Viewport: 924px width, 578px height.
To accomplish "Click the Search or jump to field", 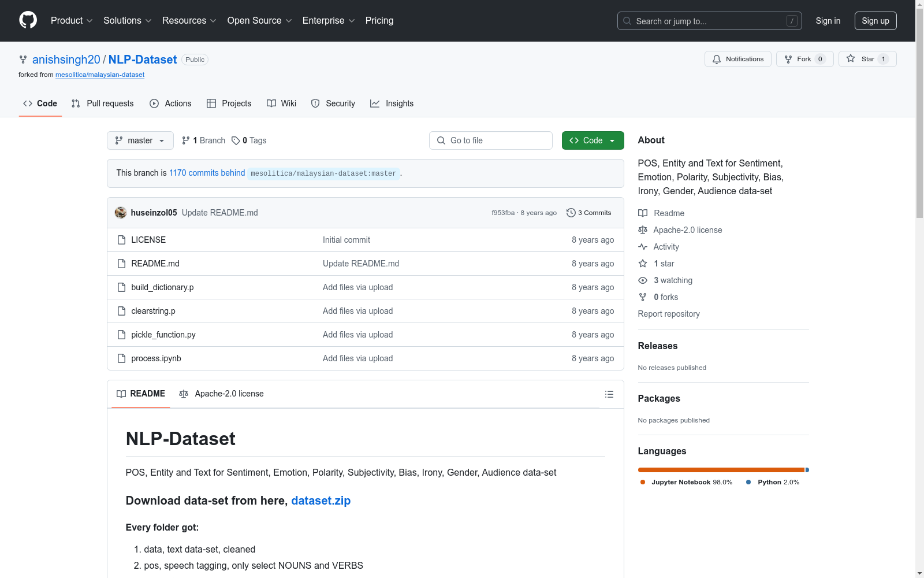I will 710,21.
